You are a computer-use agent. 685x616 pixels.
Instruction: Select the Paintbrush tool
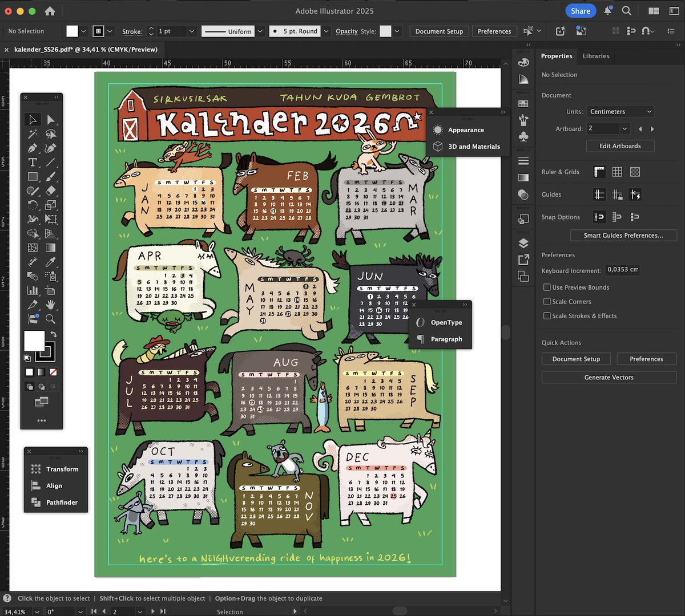click(51, 177)
